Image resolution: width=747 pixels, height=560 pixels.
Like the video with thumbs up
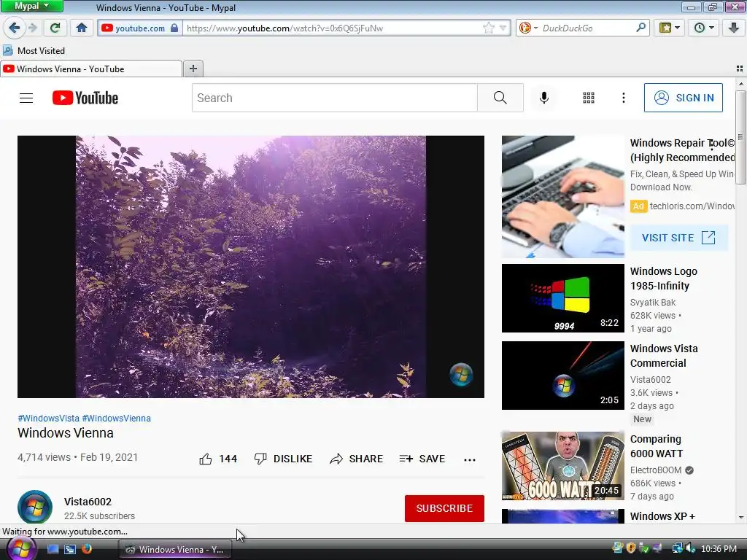tap(217, 459)
